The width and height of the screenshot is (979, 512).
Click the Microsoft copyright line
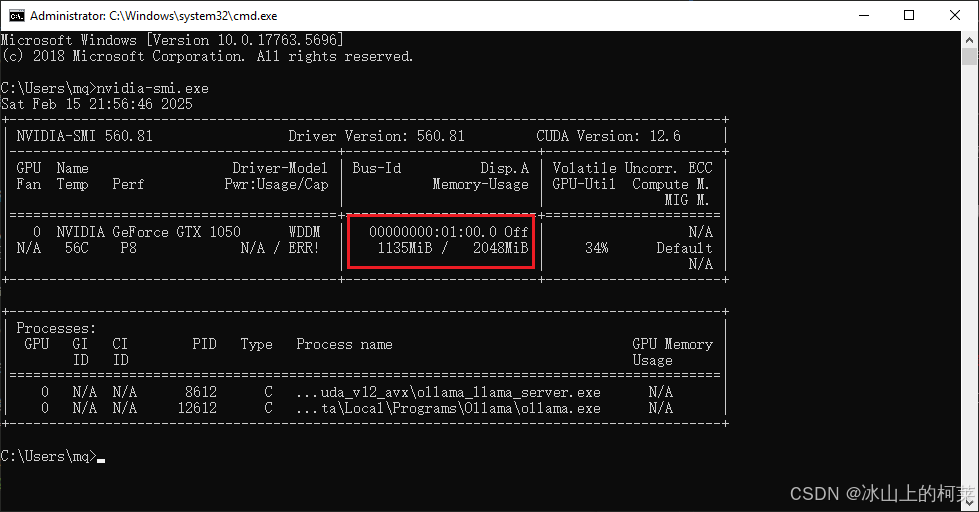point(207,56)
